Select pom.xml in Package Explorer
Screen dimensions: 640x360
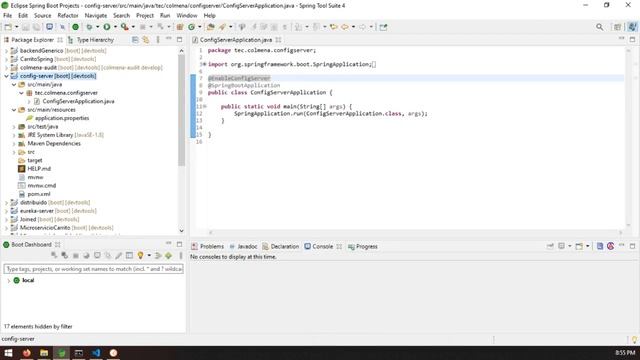click(39, 194)
